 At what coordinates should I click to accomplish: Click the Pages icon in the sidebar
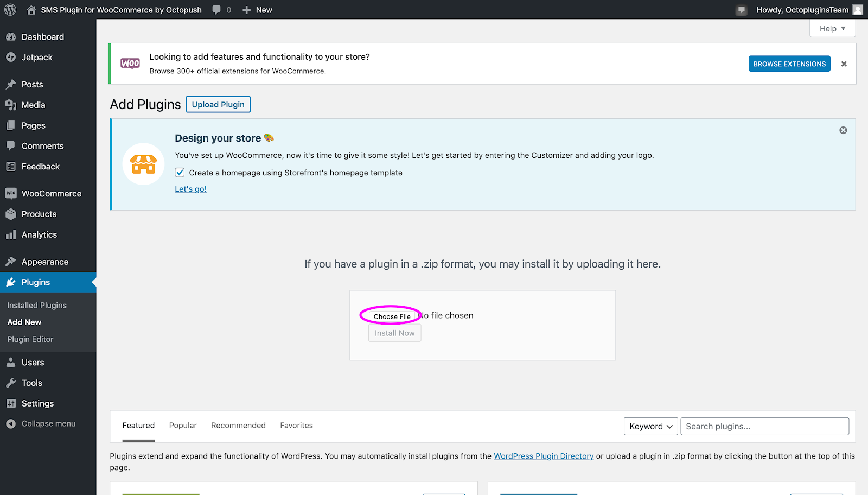[x=11, y=125]
